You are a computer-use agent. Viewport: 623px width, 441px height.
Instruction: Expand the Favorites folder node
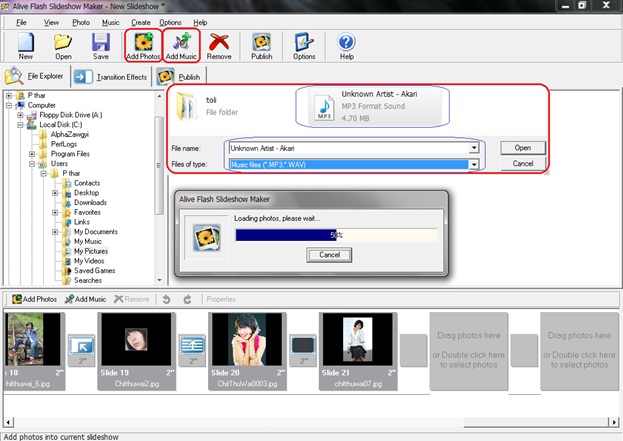pos(55,213)
